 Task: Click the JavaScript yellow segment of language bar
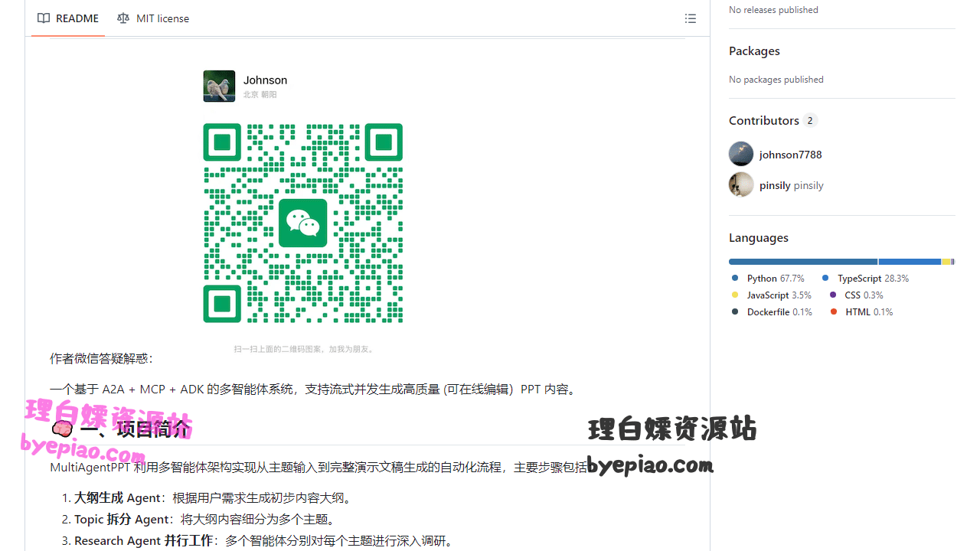coord(946,262)
